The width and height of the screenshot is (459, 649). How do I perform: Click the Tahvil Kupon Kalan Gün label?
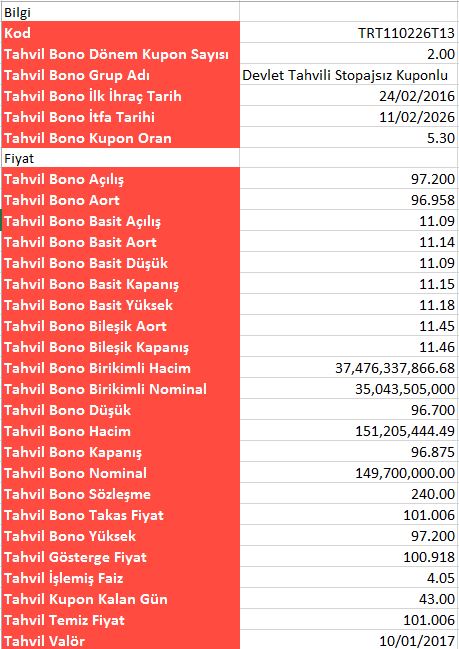[x=86, y=599]
